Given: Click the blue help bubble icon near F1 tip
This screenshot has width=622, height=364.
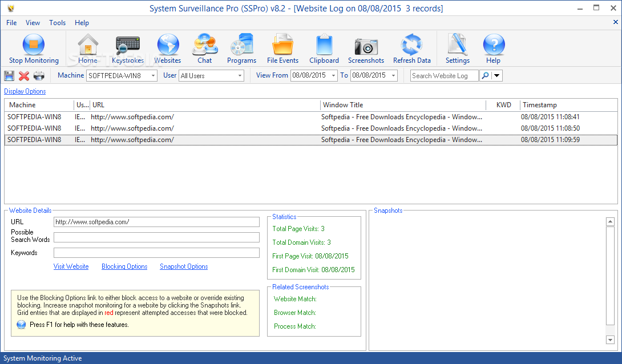Looking at the screenshot, I should (x=21, y=325).
